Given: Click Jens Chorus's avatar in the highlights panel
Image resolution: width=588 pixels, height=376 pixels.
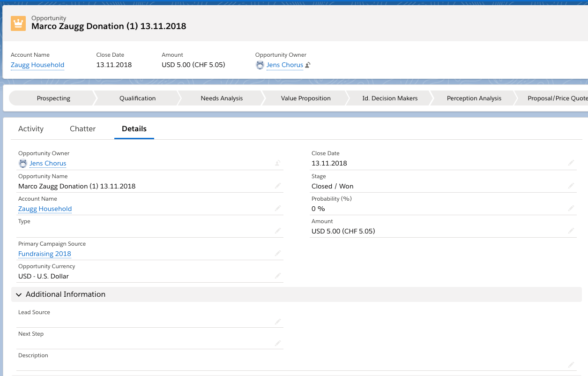Looking at the screenshot, I should click(x=260, y=65).
